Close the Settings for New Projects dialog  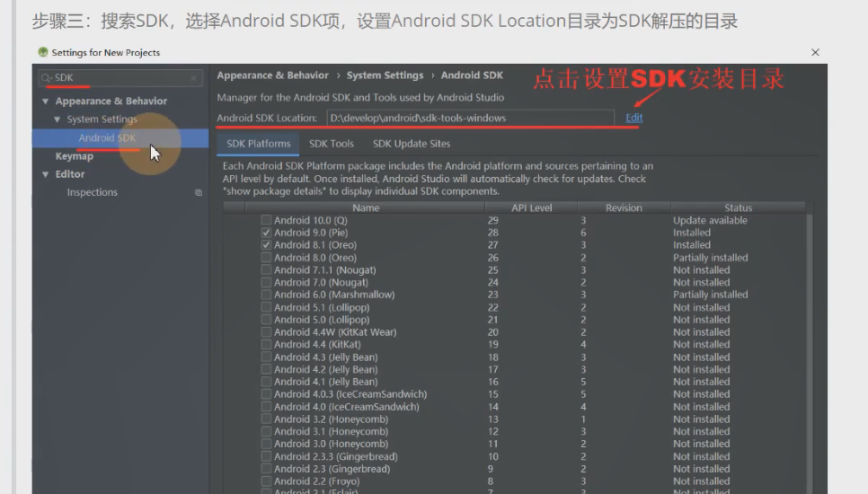coord(815,52)
